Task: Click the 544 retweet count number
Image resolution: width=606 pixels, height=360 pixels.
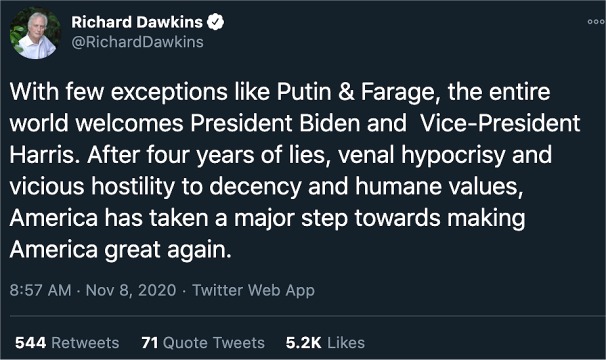Action: (x=31, y=343)
